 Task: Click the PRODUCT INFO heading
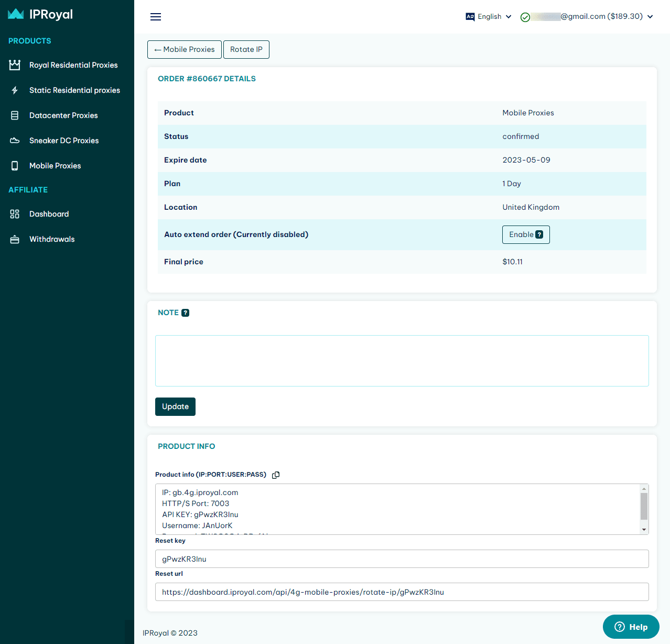[186, 446]
